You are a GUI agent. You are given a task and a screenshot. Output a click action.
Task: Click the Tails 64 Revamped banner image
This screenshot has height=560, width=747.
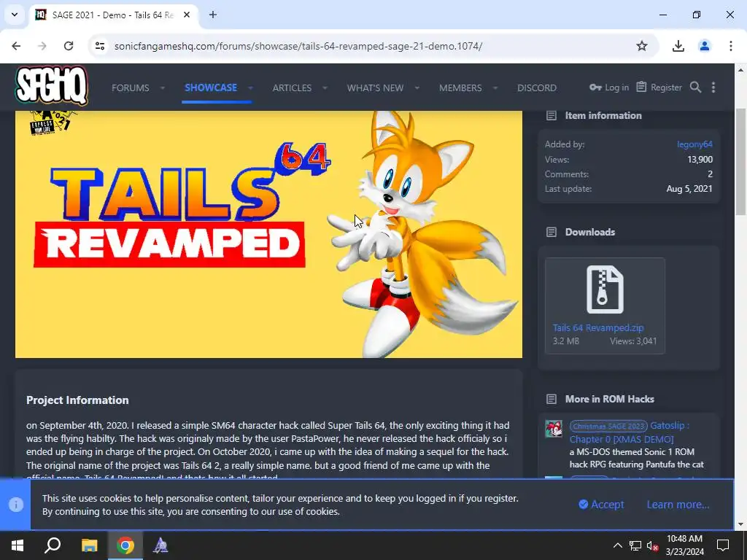pos(268,234)
